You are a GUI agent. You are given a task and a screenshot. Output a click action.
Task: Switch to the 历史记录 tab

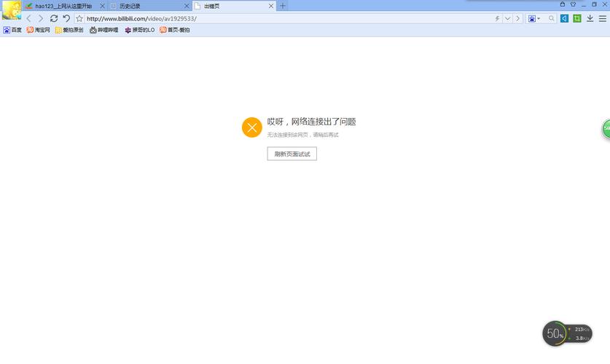pos(146,6)
